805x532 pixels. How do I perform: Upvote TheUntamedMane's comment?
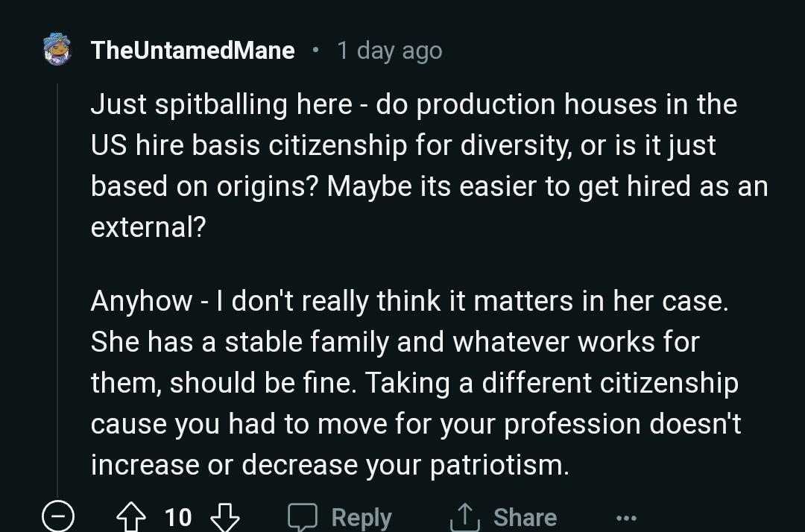pos(132,516)
